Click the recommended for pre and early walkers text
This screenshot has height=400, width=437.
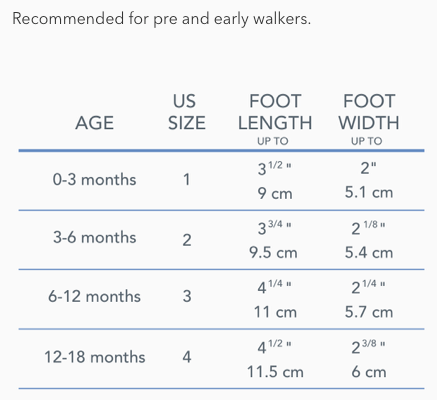[x=162, y=19]
